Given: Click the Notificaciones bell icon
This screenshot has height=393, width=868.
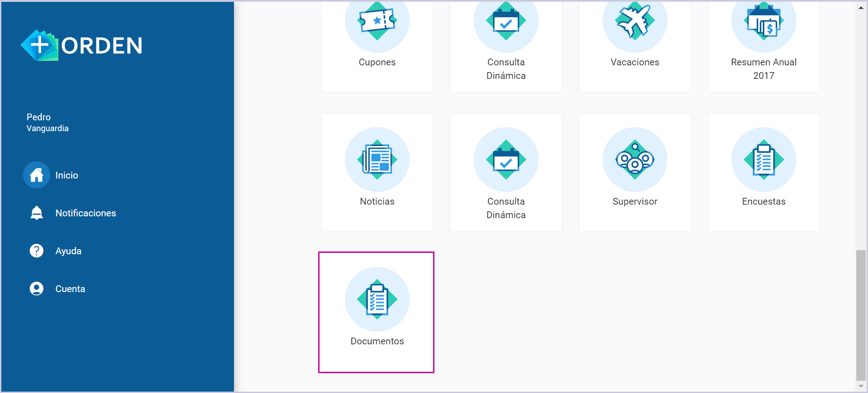Looking at the screenshot, I should 37,213.
